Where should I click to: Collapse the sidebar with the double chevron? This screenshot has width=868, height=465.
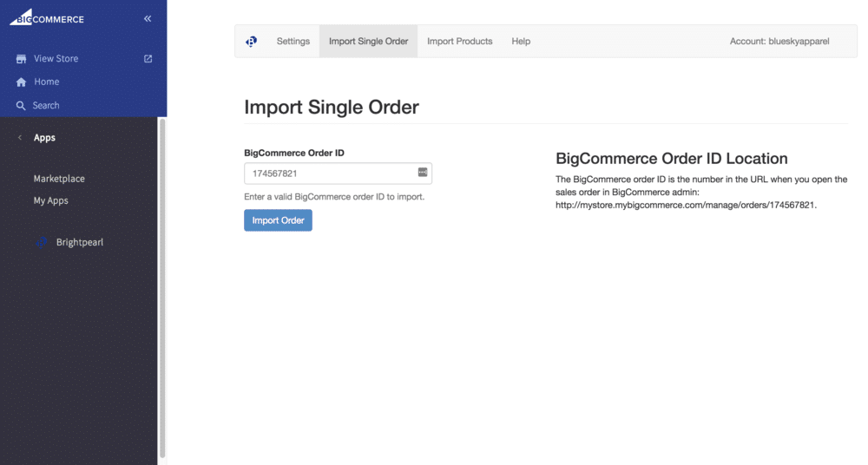[x=148, y=18]
